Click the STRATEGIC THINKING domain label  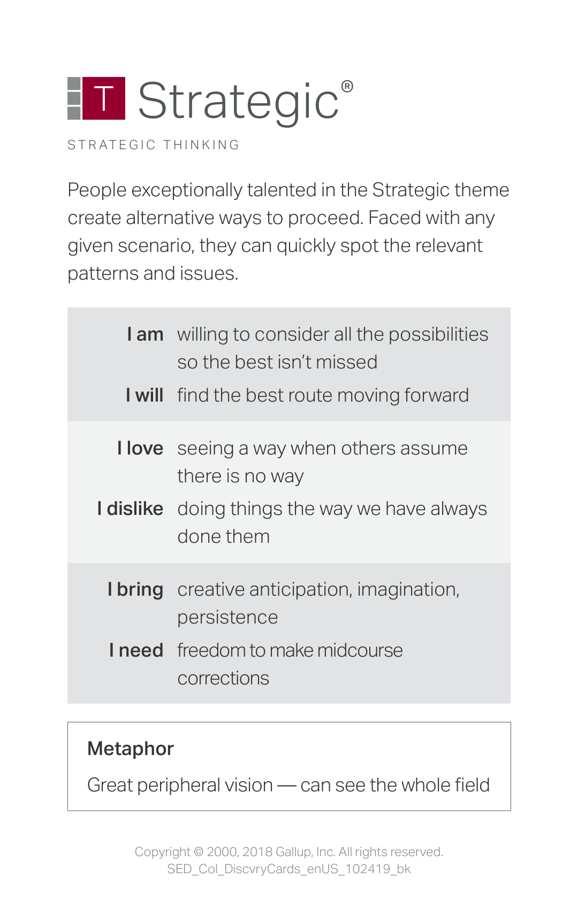pos(154,145)
